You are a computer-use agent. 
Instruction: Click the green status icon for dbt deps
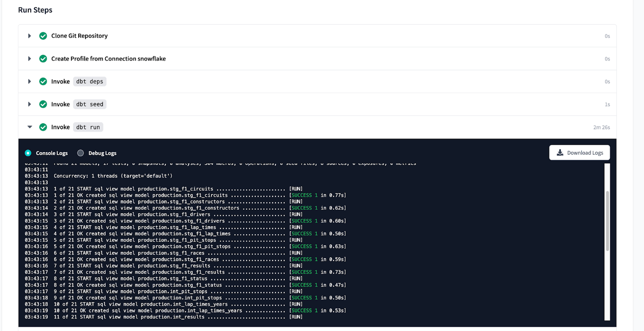43,81
